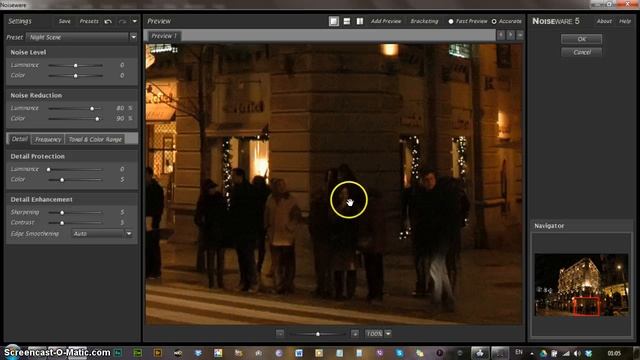The height and width of the screenshot is (360, 640).
Task: Open volume control in system tray
Action: click(577, 353)
